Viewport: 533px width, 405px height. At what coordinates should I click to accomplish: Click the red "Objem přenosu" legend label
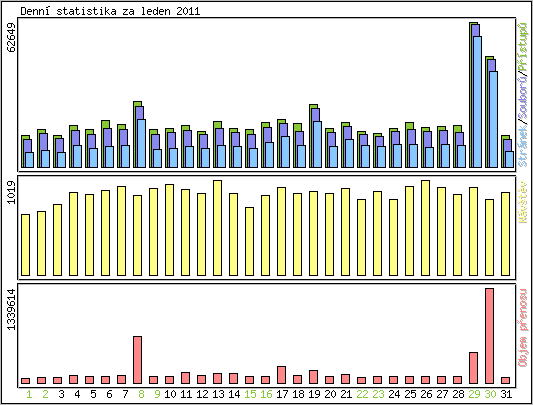(x=523, y=328)
